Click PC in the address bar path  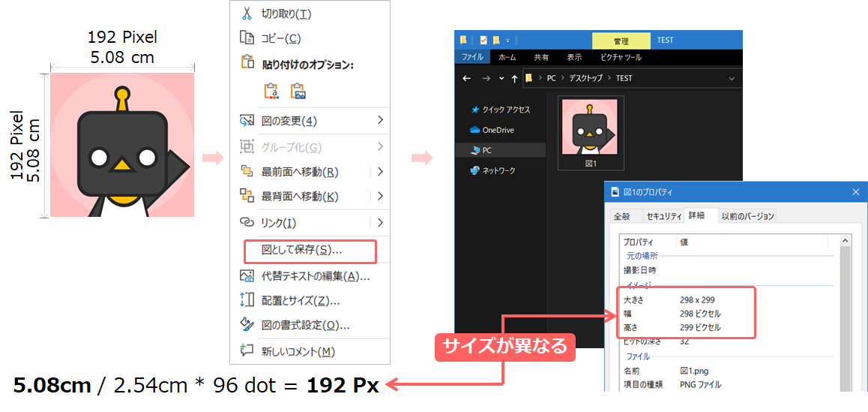pyautogui.click(x=551, y=78)
